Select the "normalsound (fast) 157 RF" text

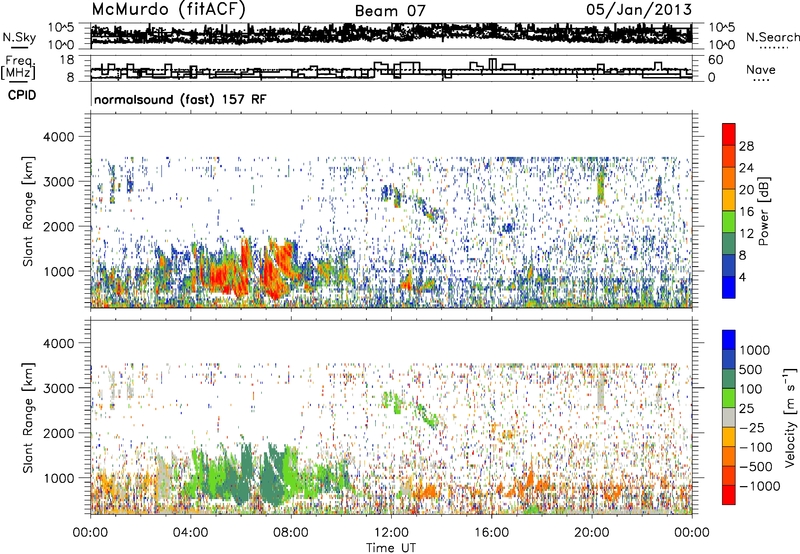180,99
